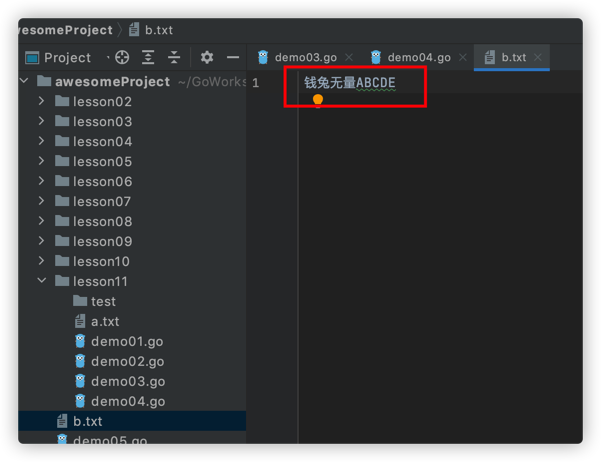This screenshot has height=462, width=601.
Task: Collapse the awesomeProject root node
Action: [x=24, y=81]
